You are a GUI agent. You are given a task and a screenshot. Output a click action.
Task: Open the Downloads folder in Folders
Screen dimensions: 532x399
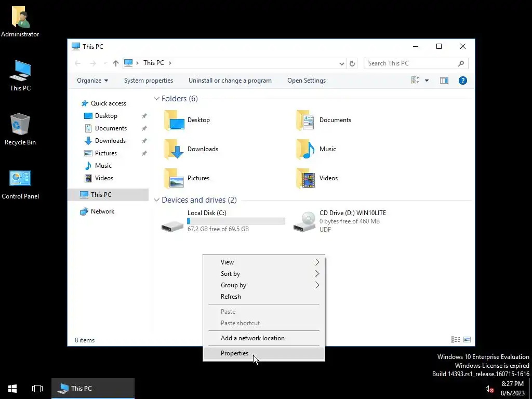191,149
